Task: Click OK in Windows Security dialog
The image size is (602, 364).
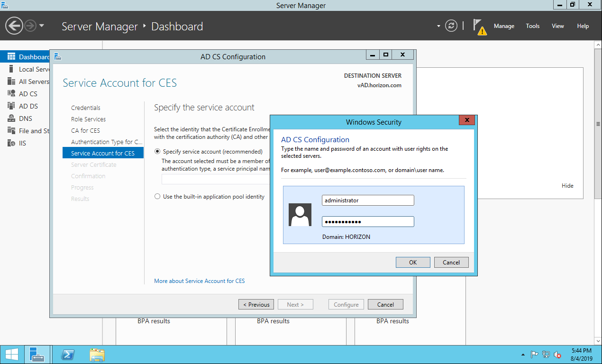Action: [413, 263]
